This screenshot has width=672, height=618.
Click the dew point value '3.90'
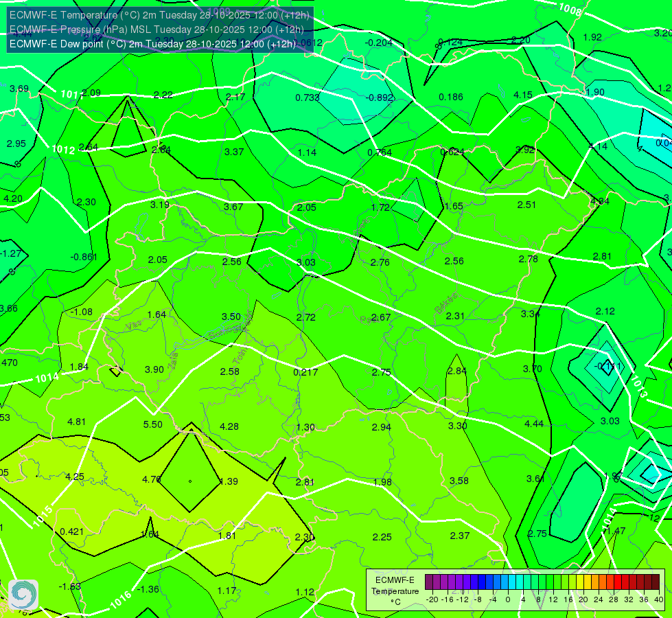(154, 369)
